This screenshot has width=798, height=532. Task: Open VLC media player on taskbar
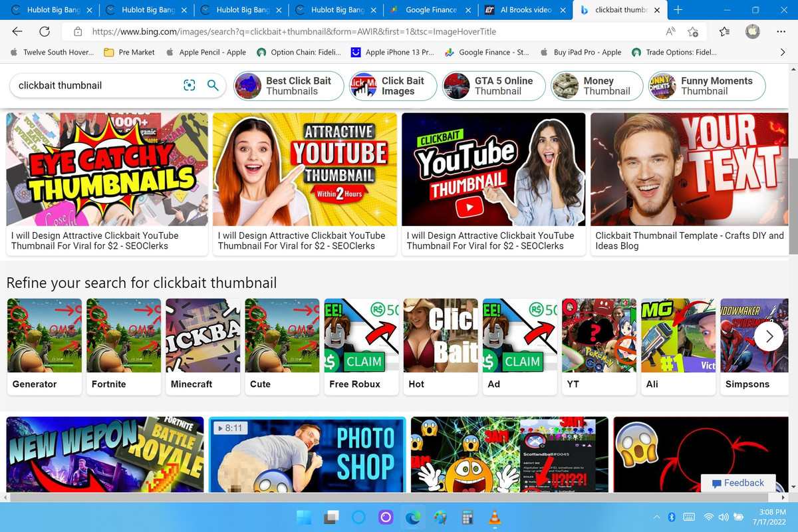coord(494,517)
